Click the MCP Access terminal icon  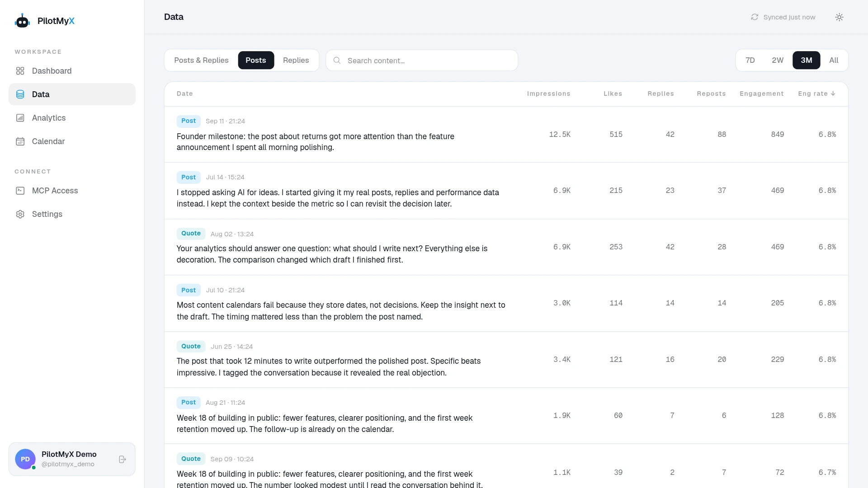coord(20,191)
